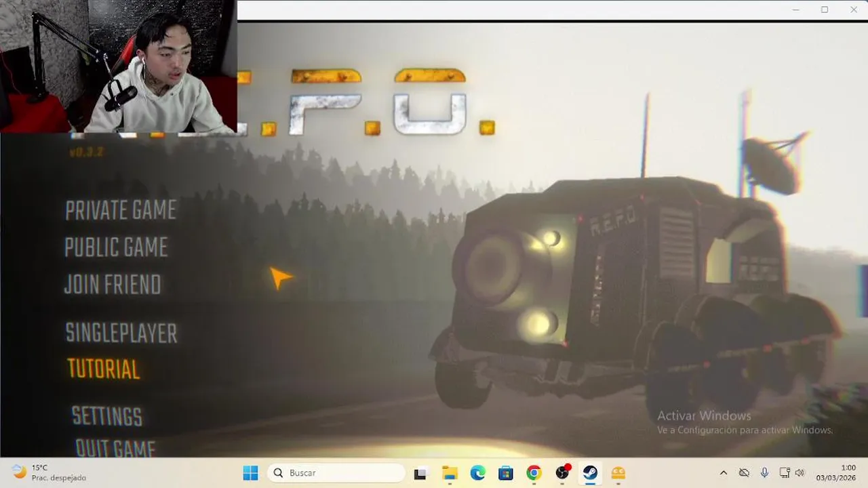
Task: Launch the highlighted Tutorial option
Action: tap(104, 369)
